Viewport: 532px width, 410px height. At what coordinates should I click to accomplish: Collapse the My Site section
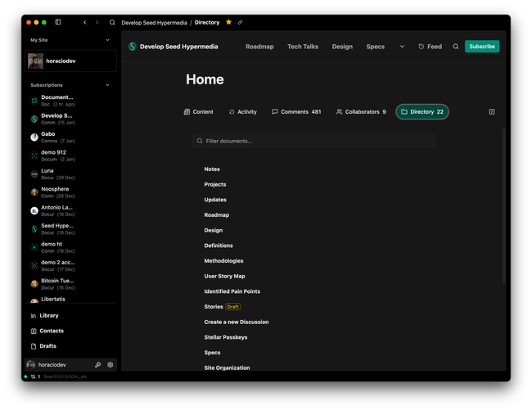107,39
